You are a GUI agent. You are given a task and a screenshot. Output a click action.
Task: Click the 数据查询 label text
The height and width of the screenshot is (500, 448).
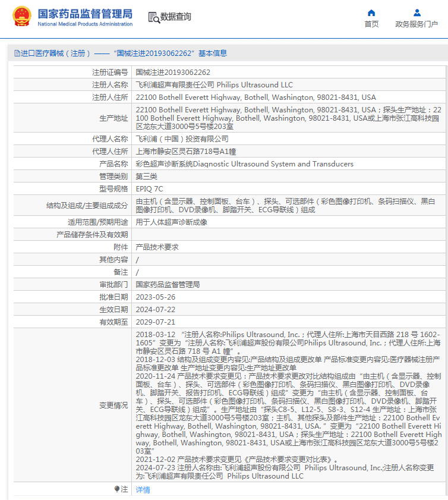coord(175,17)
